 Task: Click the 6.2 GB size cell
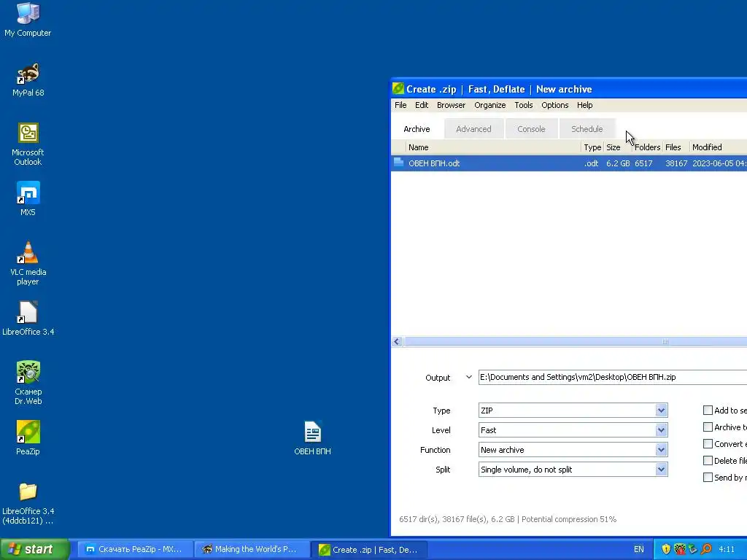point(618,163)
